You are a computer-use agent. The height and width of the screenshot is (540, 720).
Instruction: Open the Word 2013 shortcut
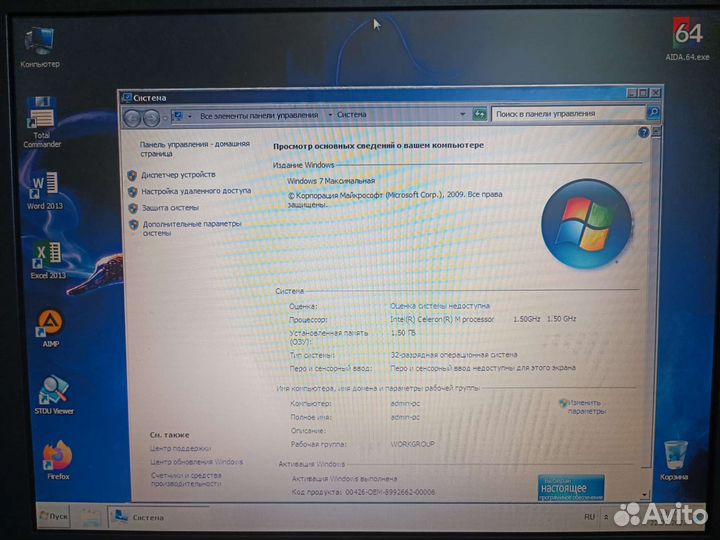pos(45,191)
